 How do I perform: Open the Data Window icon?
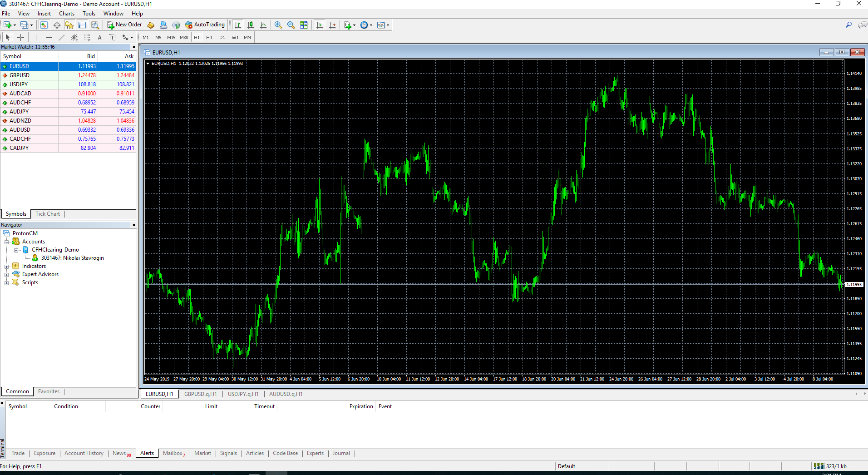(57, 25)
